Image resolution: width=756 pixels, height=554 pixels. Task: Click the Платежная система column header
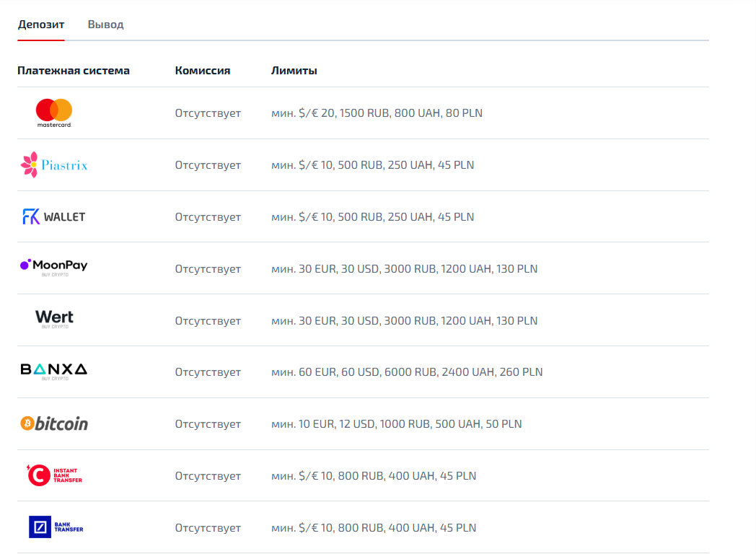coord(74,71)
